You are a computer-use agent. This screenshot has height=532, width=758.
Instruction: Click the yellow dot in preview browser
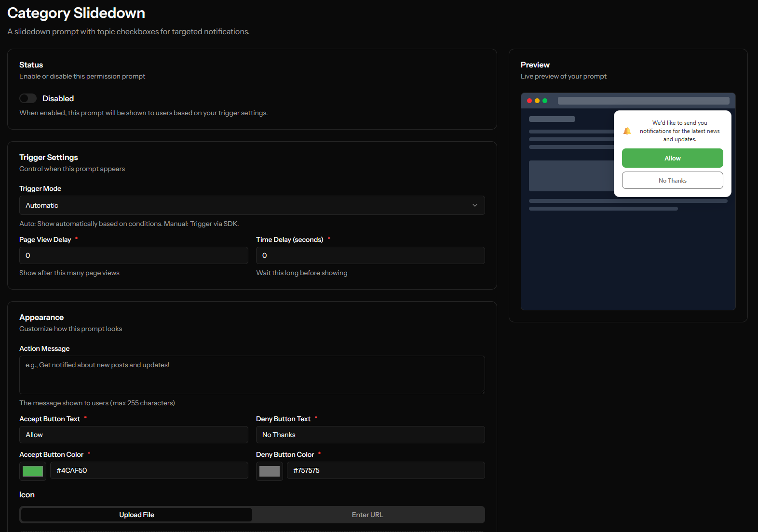[x=537, y=101]
